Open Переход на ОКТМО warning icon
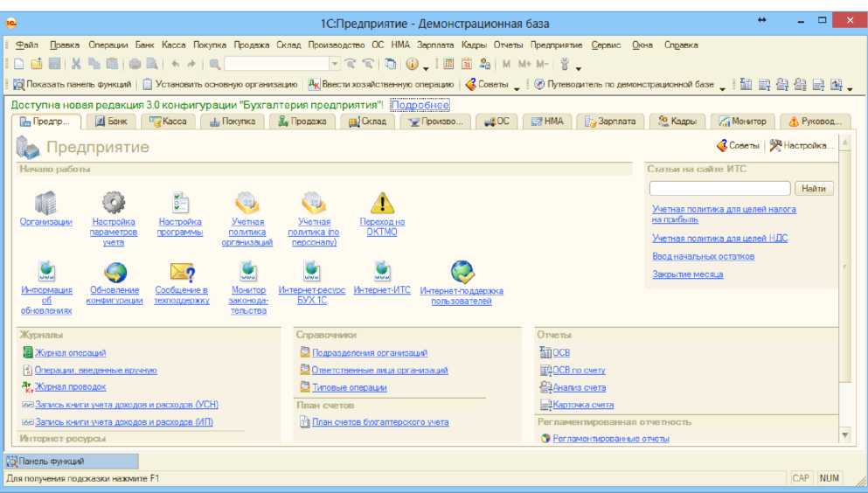Screen dimensions: 868x493 point(382,203)
